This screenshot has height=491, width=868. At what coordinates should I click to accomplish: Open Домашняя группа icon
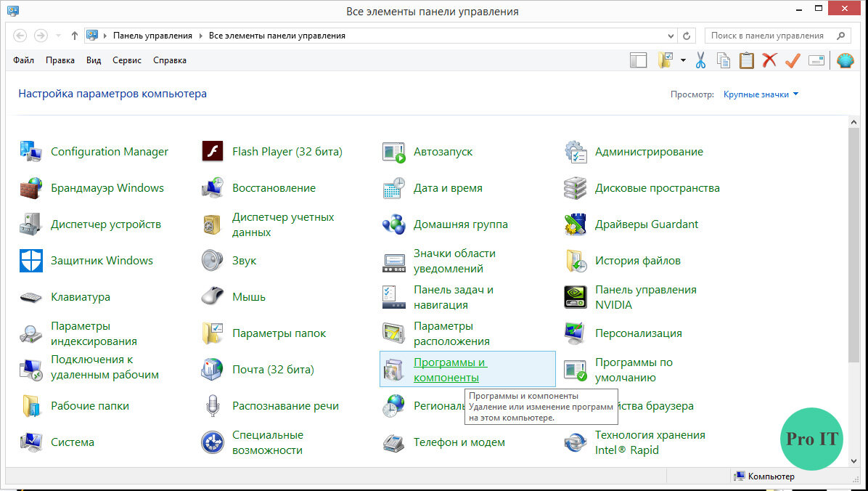393,224
